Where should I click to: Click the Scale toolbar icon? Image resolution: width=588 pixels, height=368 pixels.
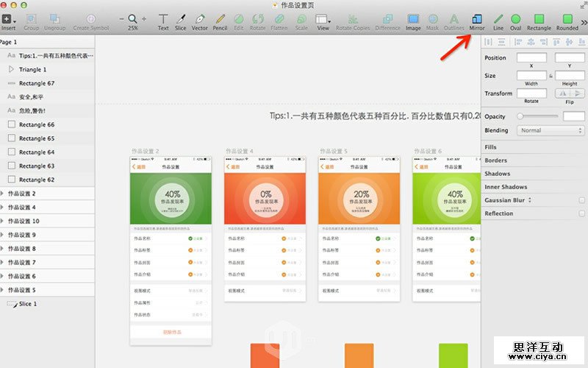[301, 19]
